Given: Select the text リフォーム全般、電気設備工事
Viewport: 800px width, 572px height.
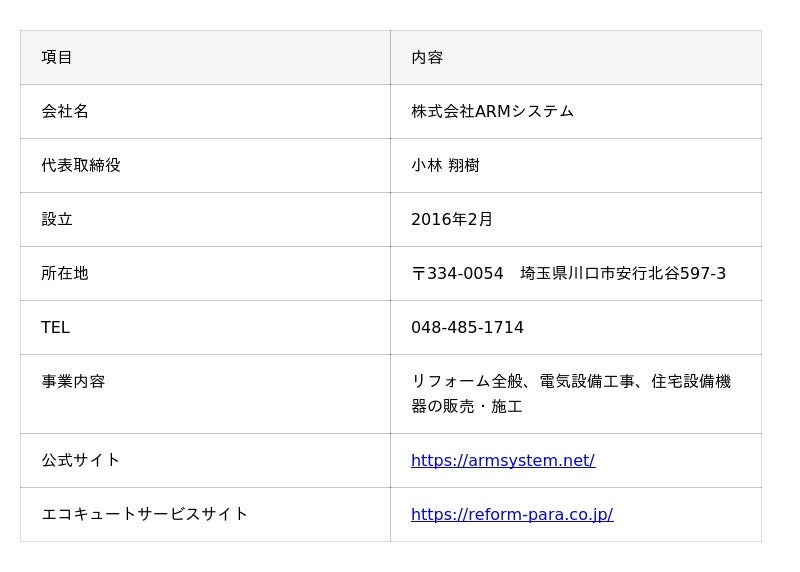Looking at the screenshot, I should tap(522, 381).
